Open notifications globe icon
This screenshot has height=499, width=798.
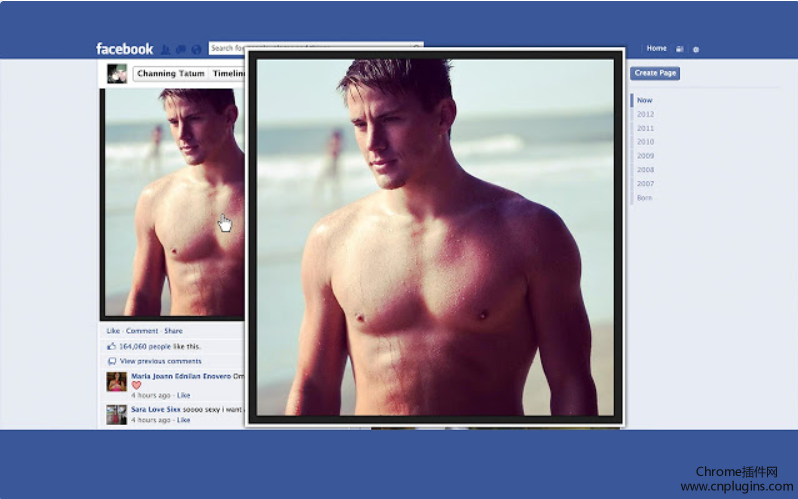[196, 49]
